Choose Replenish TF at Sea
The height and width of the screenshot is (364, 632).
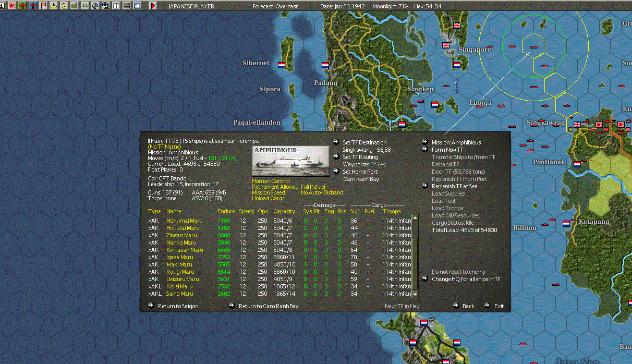tap(454, 186)
